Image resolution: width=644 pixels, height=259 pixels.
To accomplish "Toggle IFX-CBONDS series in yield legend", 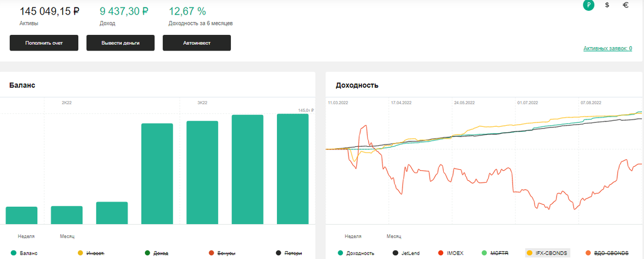I will point(547,253).
